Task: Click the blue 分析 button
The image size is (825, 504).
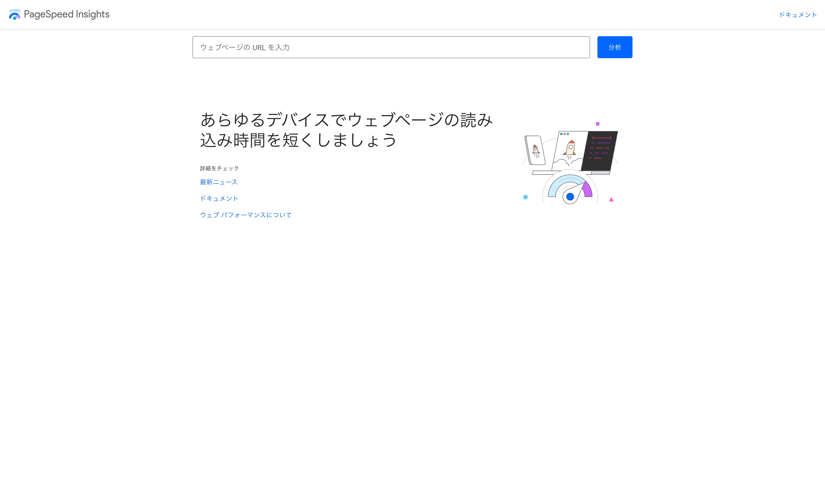Action: [615, 47]
